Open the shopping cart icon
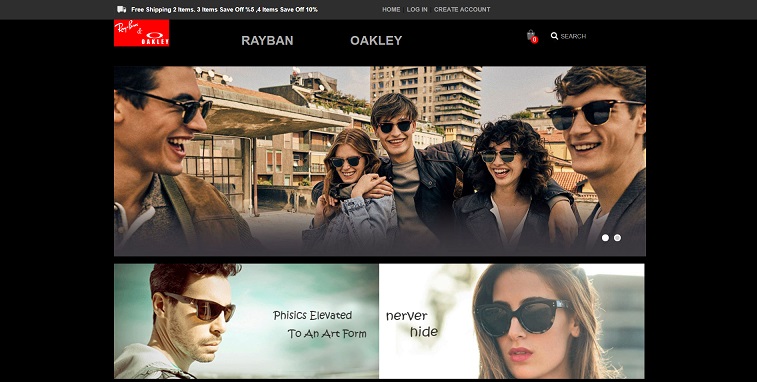 pyautogui.click(x=532, y=36)
